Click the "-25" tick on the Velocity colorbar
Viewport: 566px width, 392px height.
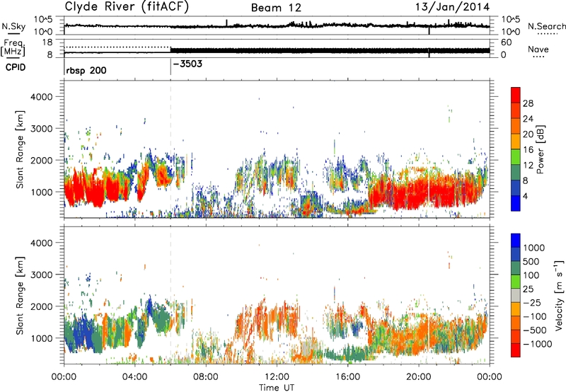coord(532,303)
